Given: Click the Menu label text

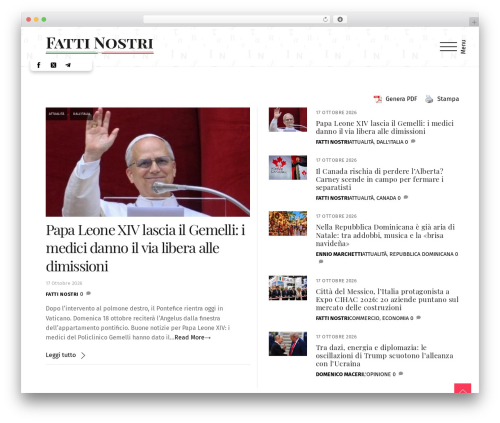Looking at the screenshot, I should pyautogui.click(x=463, y=47).
